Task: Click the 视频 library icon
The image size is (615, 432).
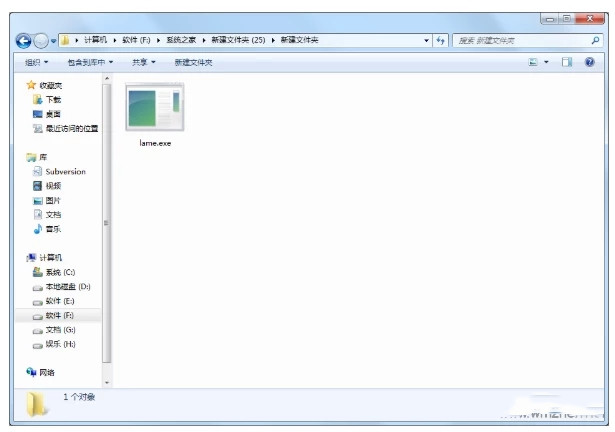Action: pyautogui.click(x=37, y=186)
